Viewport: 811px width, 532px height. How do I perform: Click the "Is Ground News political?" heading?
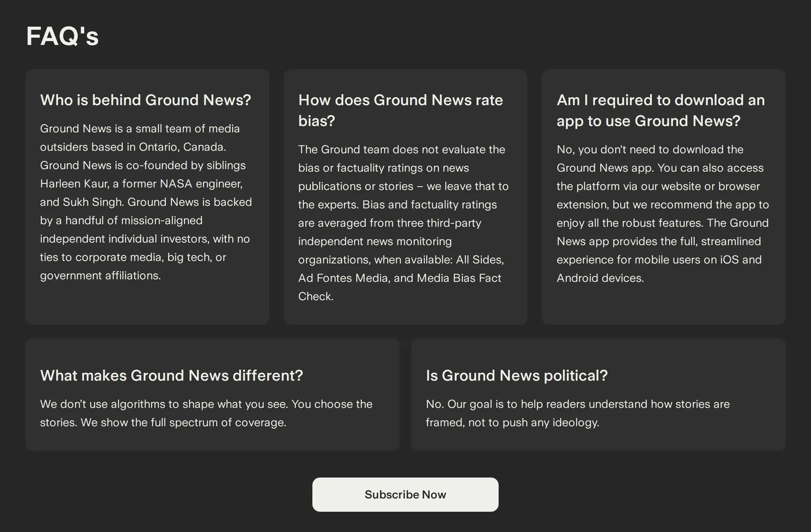click(517, 375)
